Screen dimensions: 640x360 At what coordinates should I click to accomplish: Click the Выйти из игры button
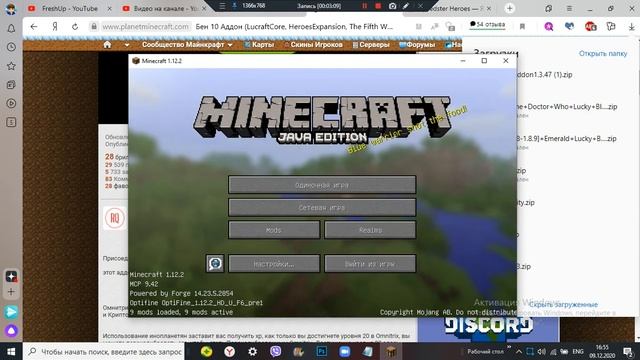(370, 264)
